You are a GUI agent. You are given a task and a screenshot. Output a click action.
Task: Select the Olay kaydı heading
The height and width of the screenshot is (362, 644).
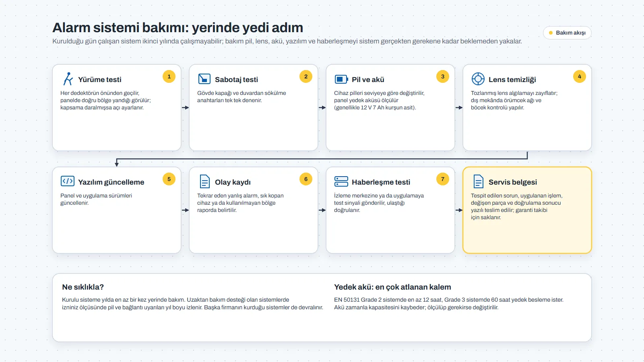coord(233,182)
